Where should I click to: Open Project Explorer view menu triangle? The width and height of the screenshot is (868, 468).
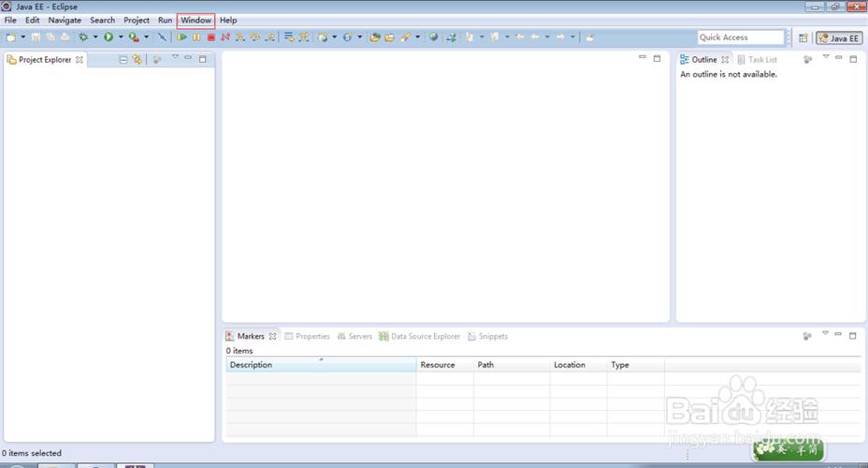point(175,57)
